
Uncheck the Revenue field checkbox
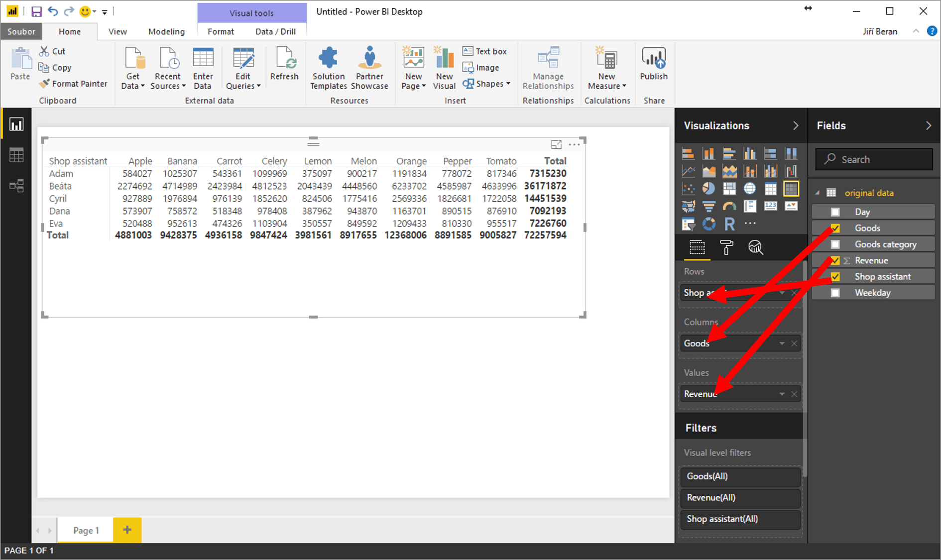(835, 260)
